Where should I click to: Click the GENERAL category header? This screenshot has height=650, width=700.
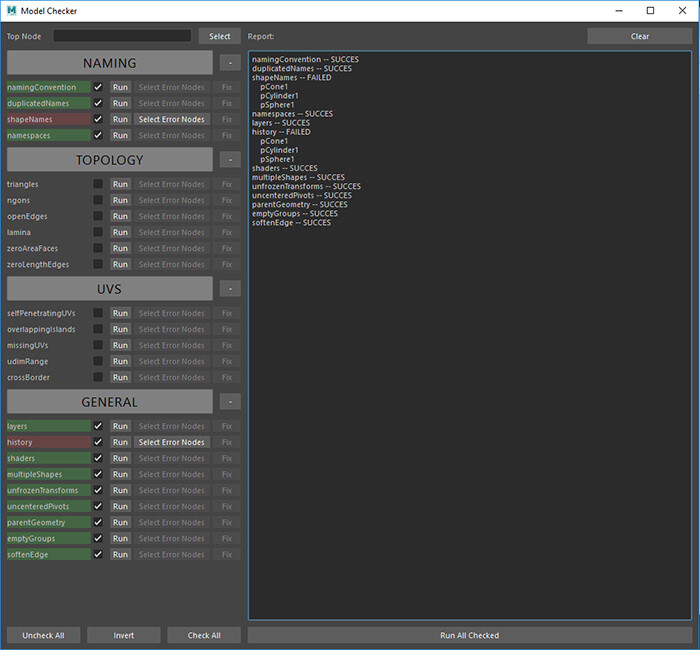coord(110,402)
